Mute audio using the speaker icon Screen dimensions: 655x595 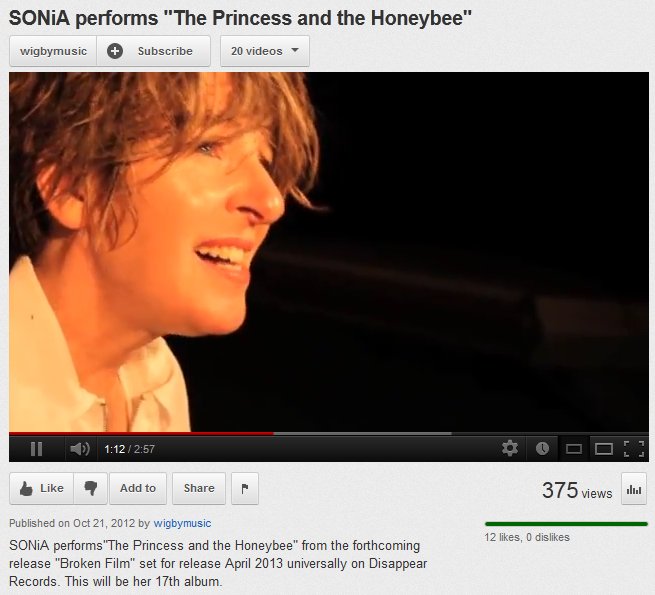tap(80, 449)
